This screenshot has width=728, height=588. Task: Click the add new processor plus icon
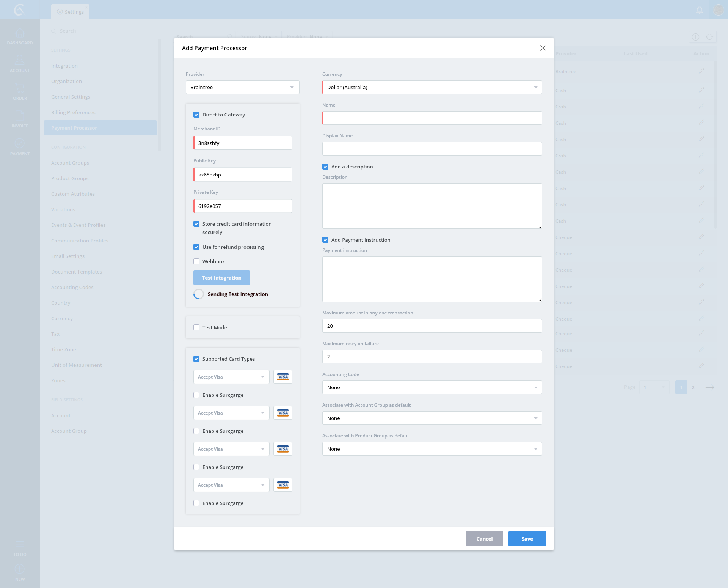click(695, 37)
